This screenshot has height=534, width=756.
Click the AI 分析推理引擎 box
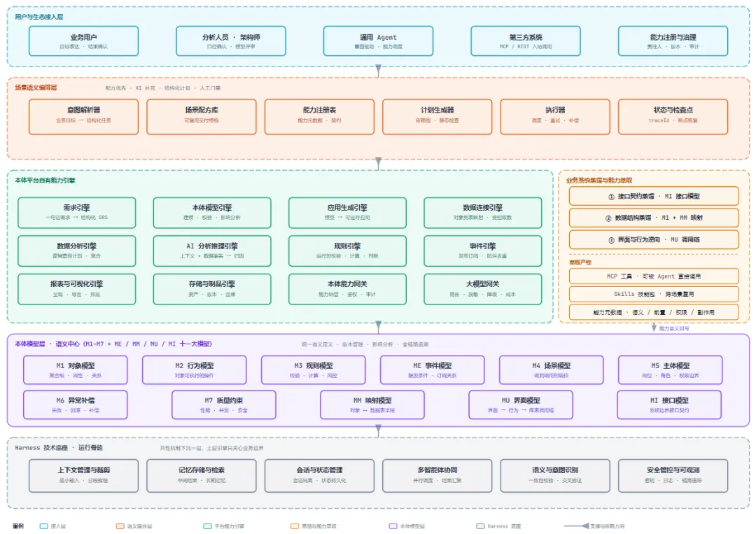pyautogui.click(x=212, y=251)
